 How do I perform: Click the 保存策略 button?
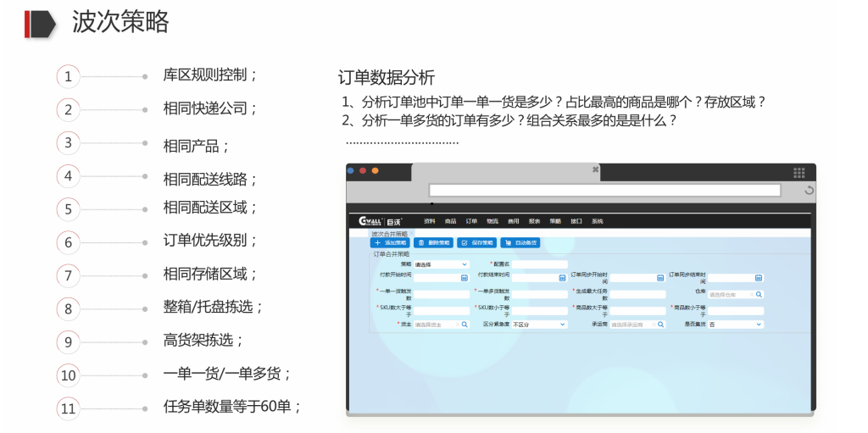pyautogui.click(x=477, y=243)
